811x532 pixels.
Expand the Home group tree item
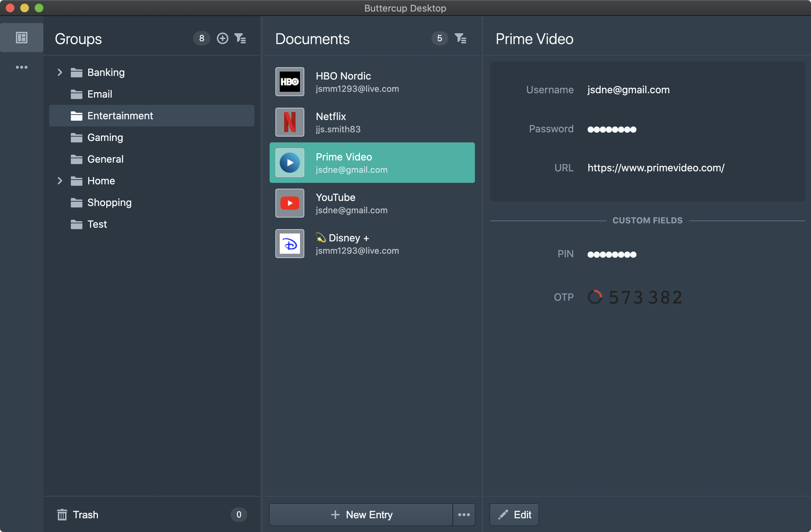coord(59,180)
